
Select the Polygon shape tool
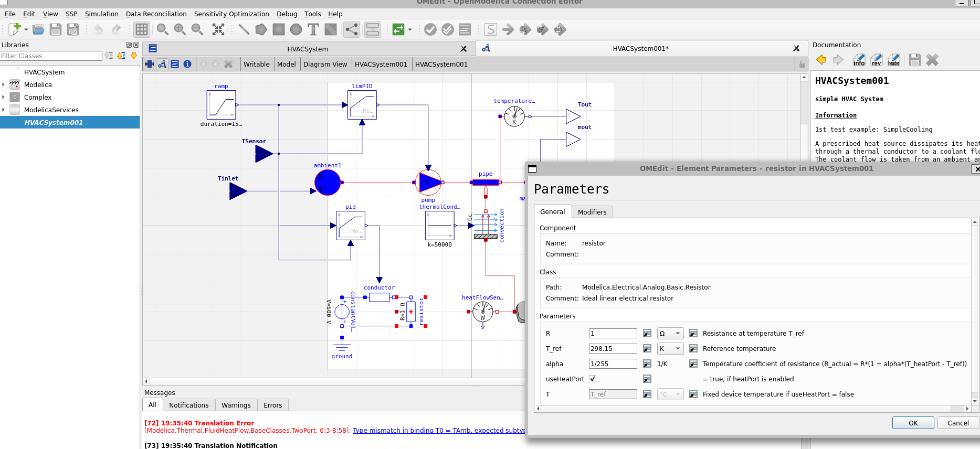pyautogui.click(x=261, y=29)
